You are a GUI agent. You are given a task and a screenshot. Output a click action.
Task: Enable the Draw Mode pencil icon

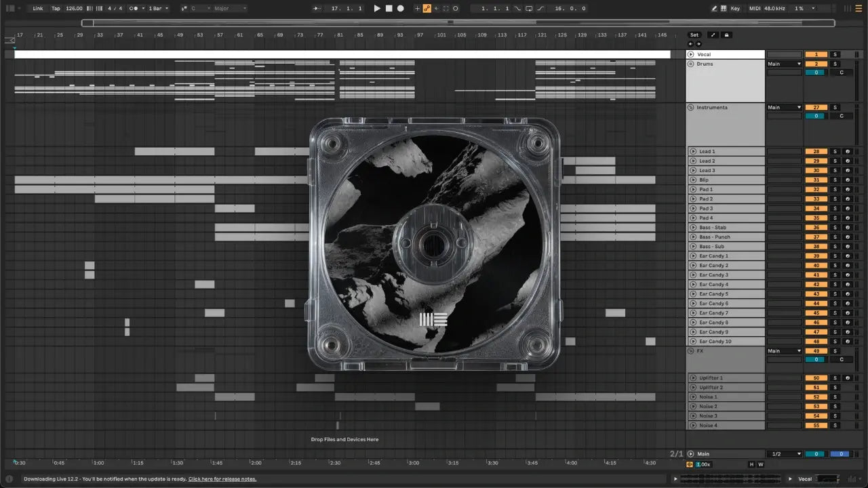pos(714,8)
